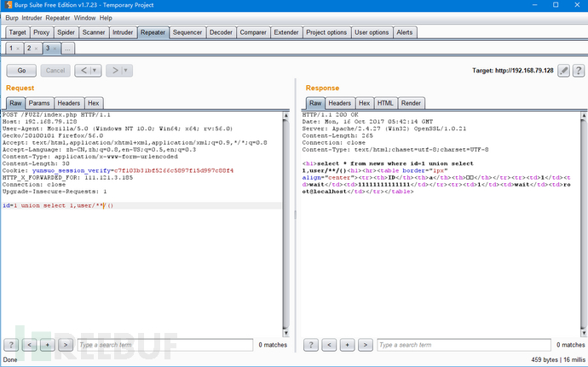Select Repeater sub-tab 2
The width and height of the screenshot is (588, 367).
pos(29,48)
